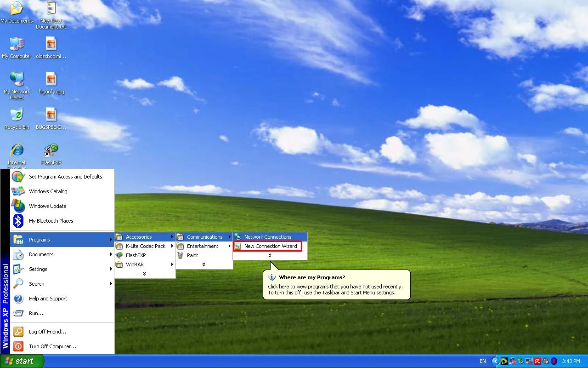Select the My Computer desktop icon
588x368 pixels.
point(17,48)
